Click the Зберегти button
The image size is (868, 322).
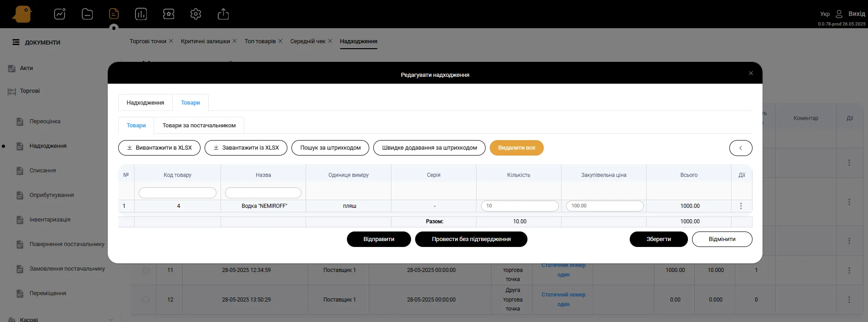click(658, 239)
